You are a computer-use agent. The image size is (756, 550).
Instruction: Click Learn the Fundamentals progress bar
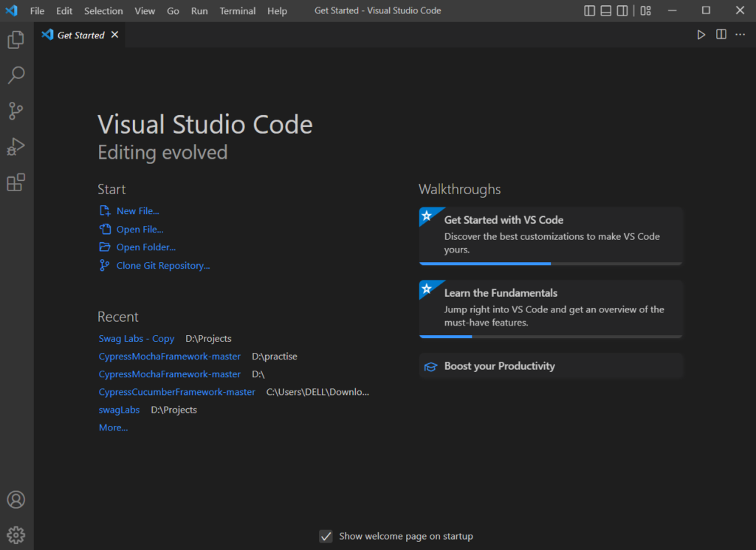tap(551, 337)
